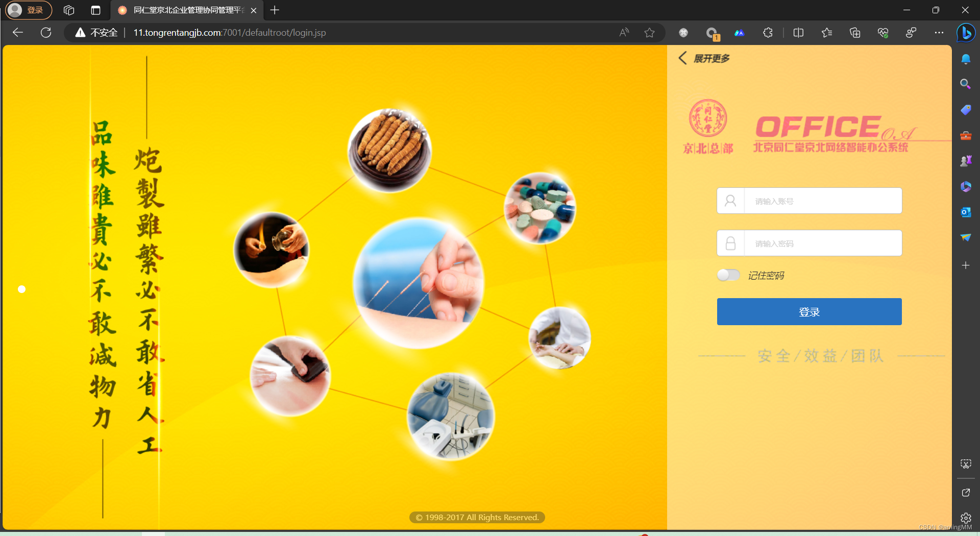Viewport: 980px width, 536px height.
Task: Click the 不安全 security warning indicator
Action: coord(96,33)
